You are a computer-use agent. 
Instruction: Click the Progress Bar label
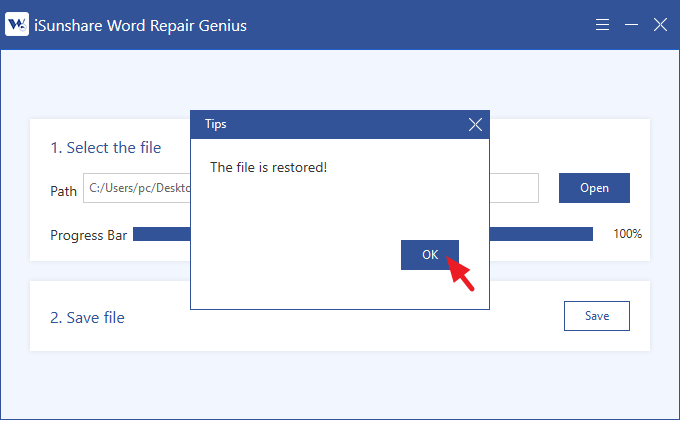(x=88, y=235)
